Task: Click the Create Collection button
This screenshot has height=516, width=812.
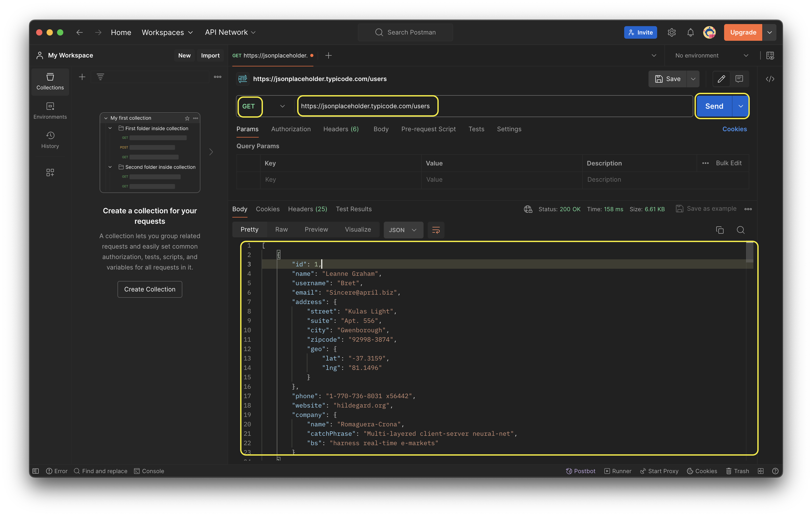Action: point(150,289)
